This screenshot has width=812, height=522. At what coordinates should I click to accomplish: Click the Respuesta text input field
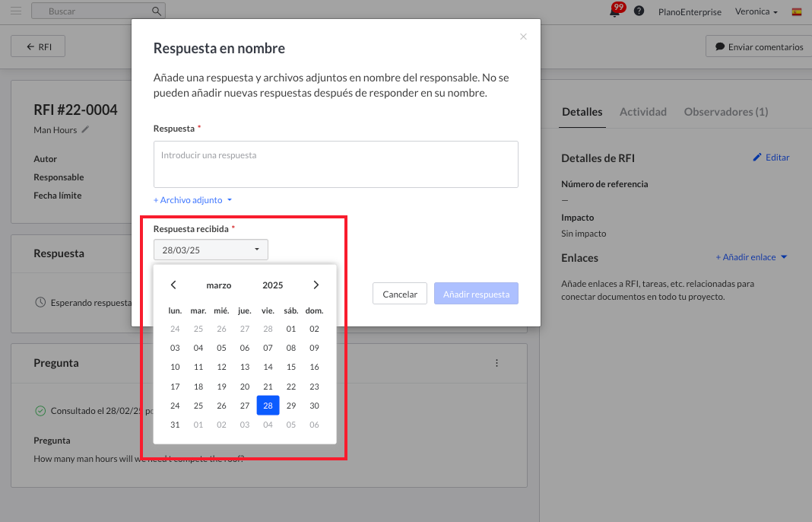(x=335, y=164)
